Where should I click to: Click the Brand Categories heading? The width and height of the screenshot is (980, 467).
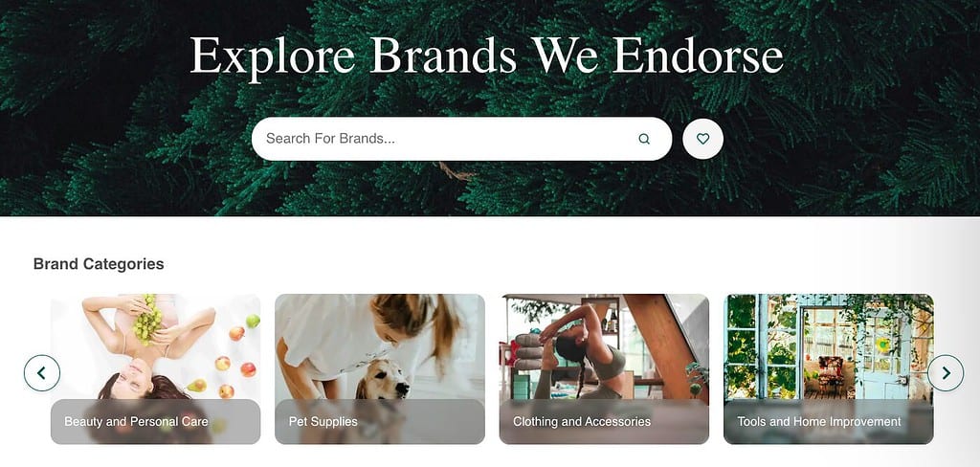point(99,264)
